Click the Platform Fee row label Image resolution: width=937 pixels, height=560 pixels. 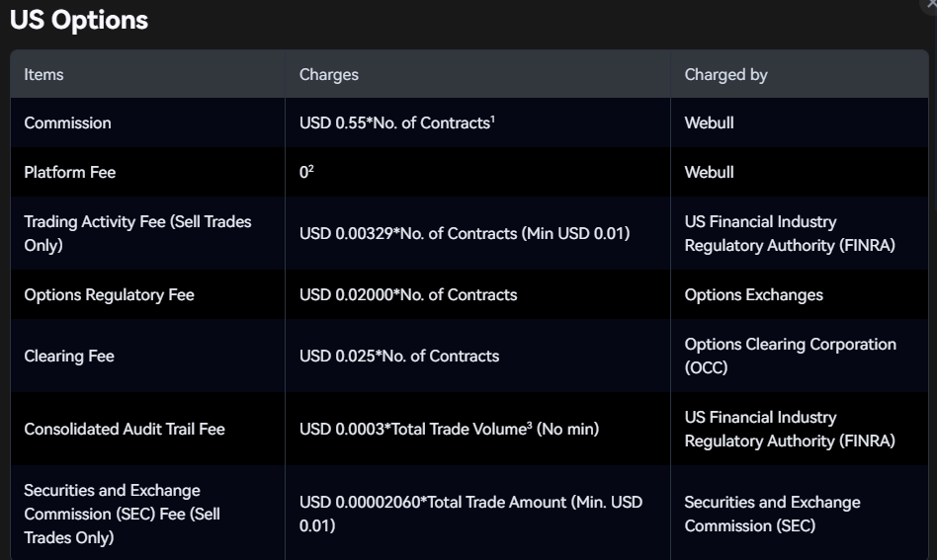click(70, 173)
